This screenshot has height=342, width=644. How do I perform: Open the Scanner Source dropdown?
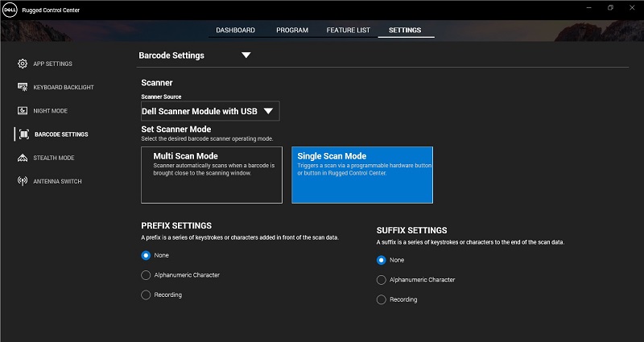(210, 111)
